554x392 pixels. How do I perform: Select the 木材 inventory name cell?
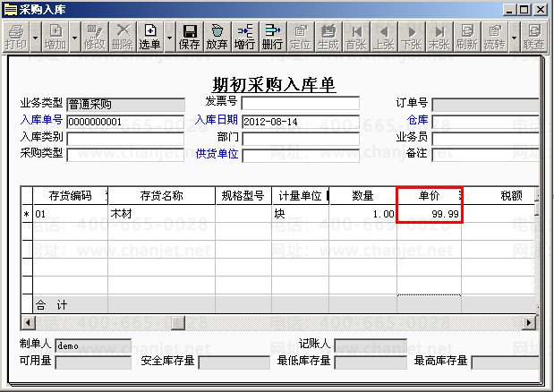pyautogui.click(x=161, y=214)
